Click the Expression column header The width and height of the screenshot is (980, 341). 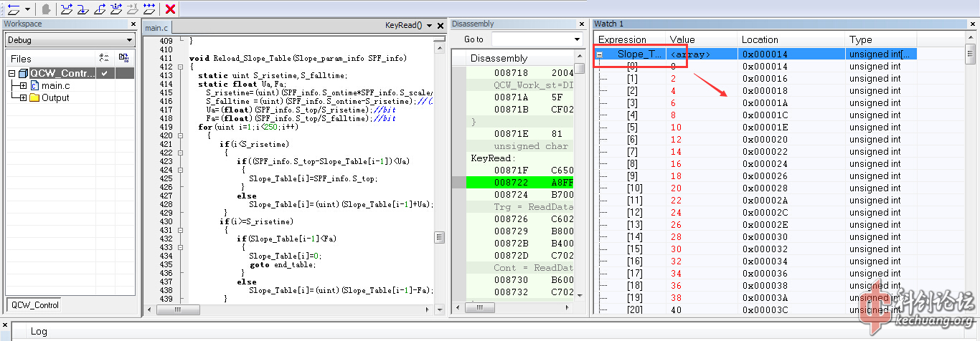(622, 39)
